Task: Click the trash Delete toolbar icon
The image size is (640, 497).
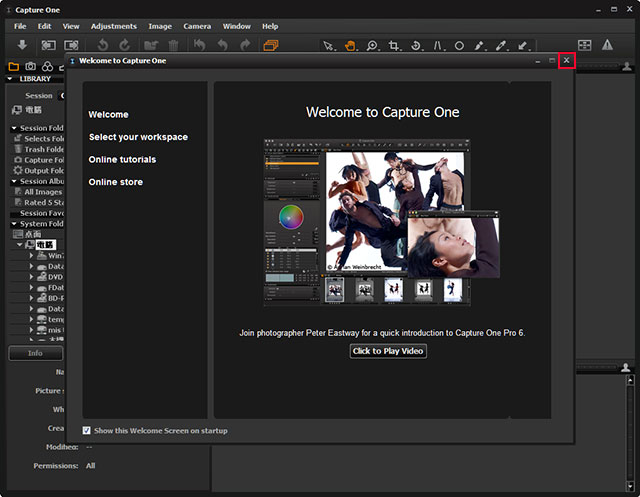Action: click(x=173, y=45)
